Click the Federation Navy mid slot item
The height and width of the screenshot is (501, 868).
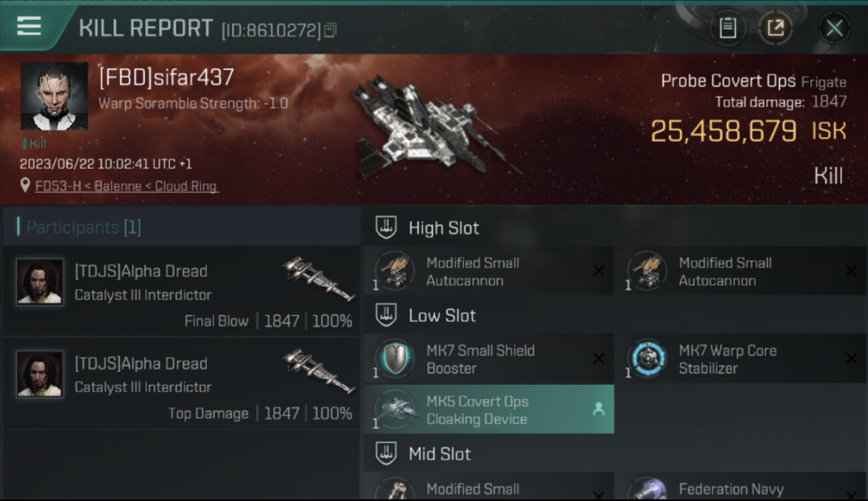click(740, 486)
